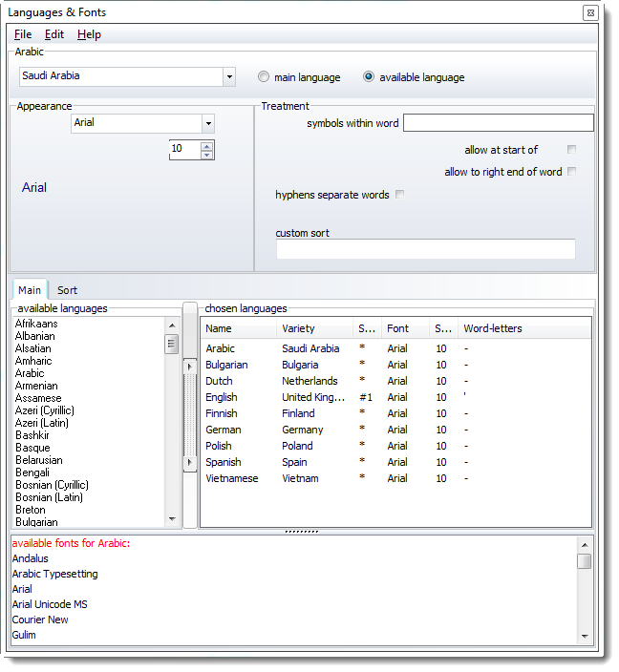Enable the "allow at start of" checkbox

point(571,150)
